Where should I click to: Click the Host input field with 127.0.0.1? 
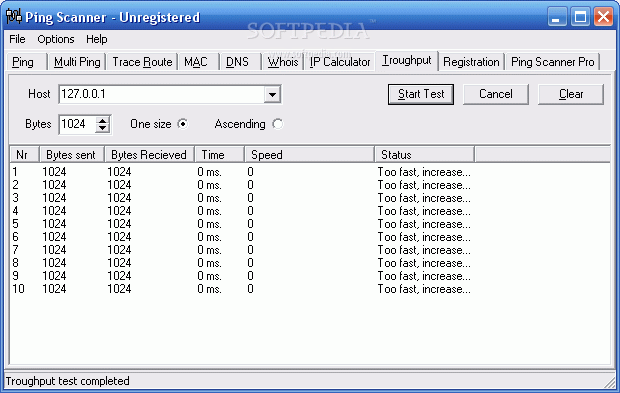(x=161, y=94)
